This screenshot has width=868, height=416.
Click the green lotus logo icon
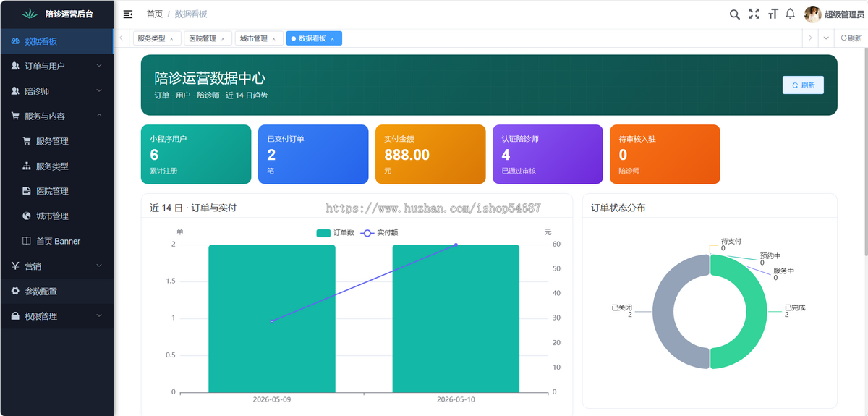point(30,14)
